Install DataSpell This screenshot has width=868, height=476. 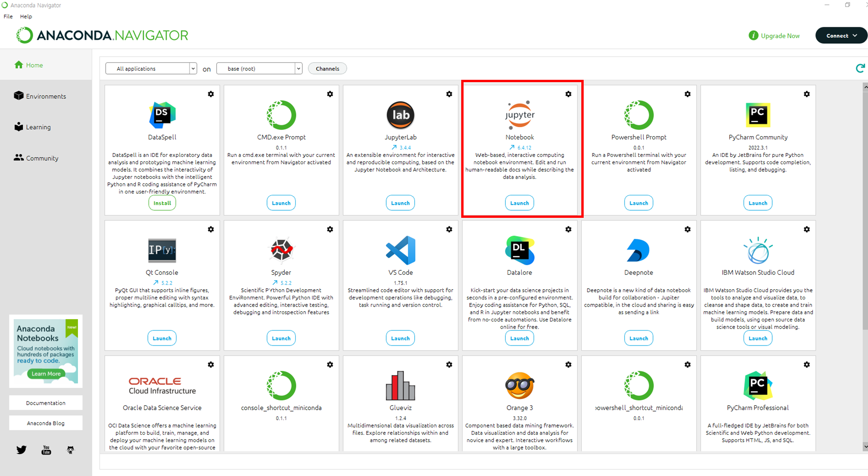(x=162, y=203)
